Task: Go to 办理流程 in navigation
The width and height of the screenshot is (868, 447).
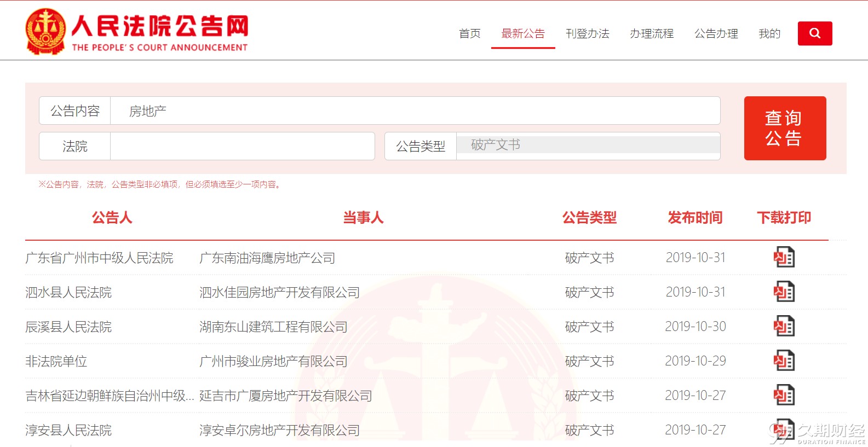Action: tap(652, 33)
